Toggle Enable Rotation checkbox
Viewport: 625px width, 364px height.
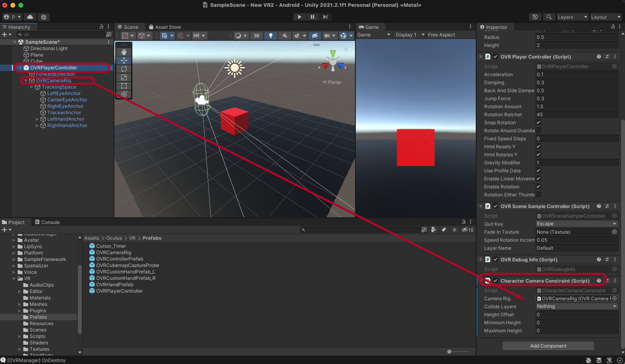click(538, 186)
